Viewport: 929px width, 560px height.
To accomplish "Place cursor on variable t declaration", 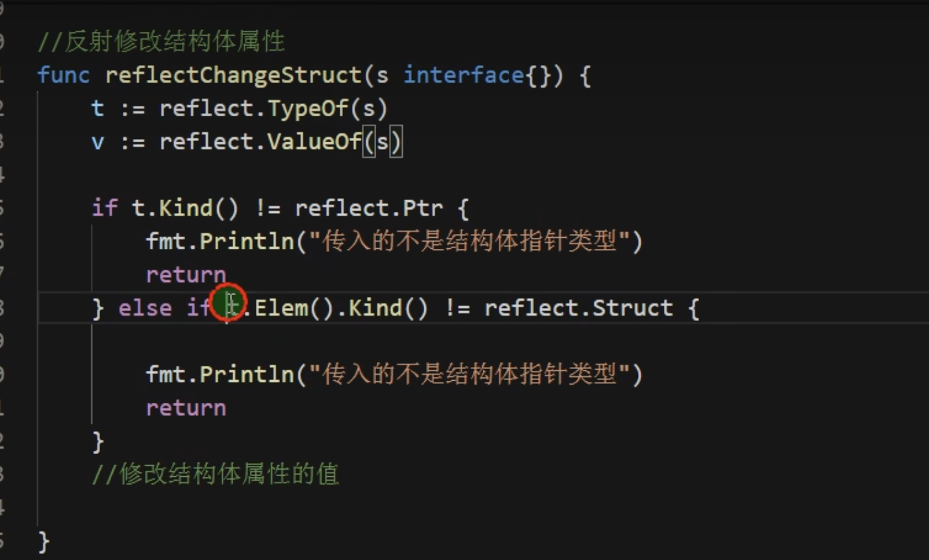I will pyautogui.click(x=97, y=108).
